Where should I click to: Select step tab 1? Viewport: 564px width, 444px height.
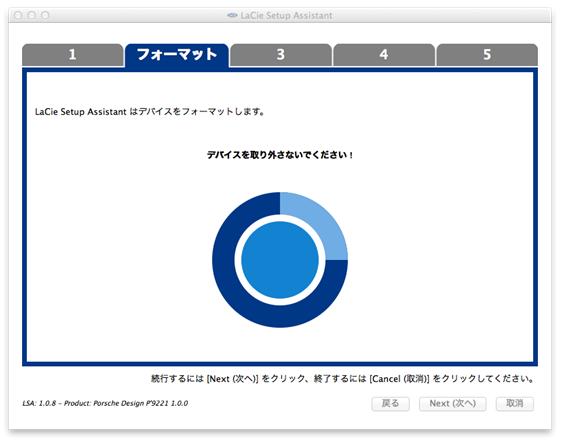click(72, 55)
